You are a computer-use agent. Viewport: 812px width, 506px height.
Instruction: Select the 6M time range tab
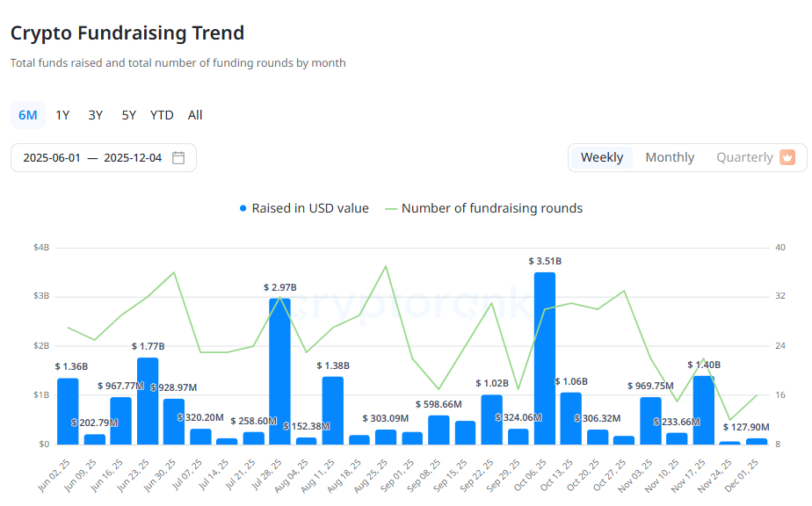tap(28, 115)
